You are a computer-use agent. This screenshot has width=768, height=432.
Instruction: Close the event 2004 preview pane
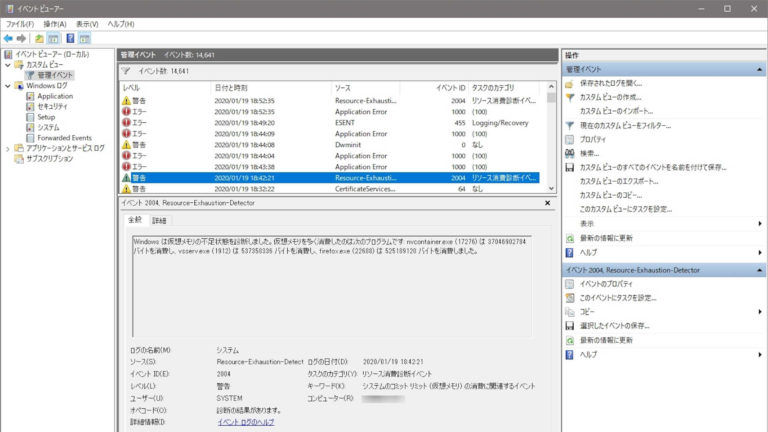coord(548,203)
